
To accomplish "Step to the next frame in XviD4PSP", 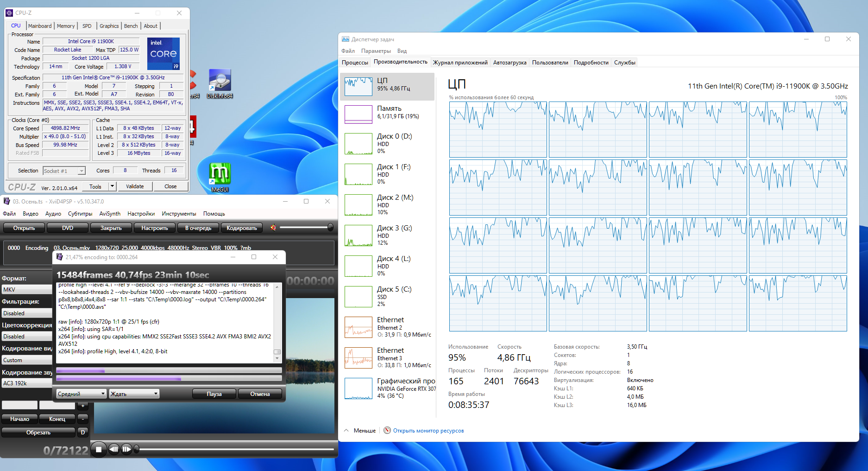I will pos(126,449).
